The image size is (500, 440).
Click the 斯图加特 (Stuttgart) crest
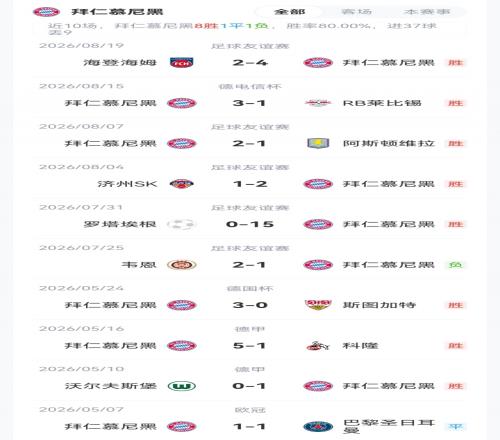[x=318, y=305]
